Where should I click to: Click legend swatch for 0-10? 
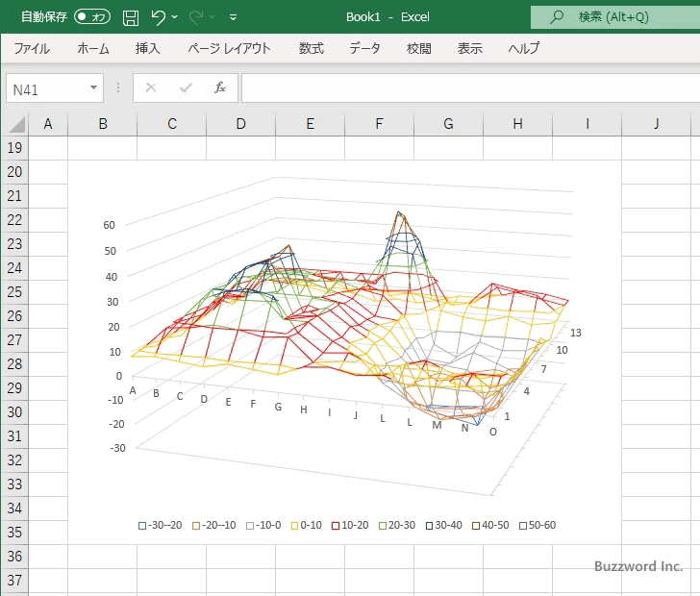click(294, 526)
